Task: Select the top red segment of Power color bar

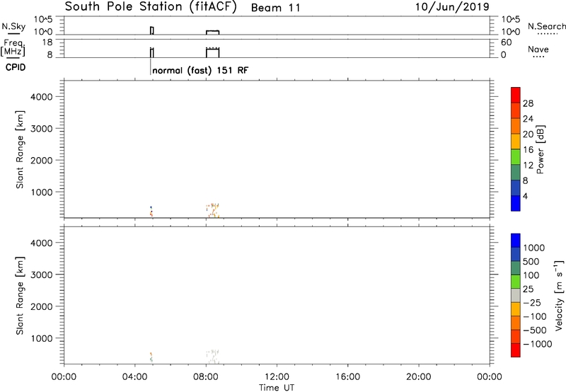Action: point(516,96)
